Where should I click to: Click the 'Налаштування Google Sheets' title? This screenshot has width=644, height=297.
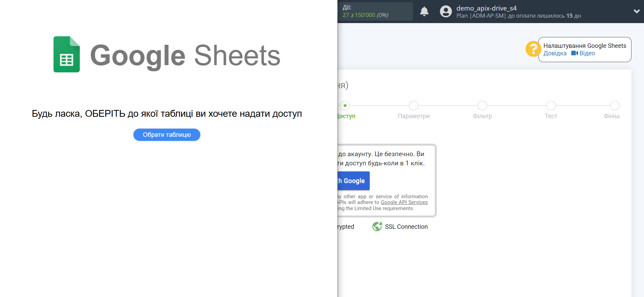585,46
